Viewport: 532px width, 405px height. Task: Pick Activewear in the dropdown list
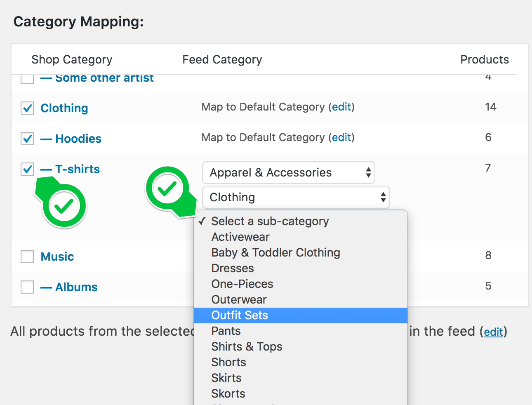(240, 237)
